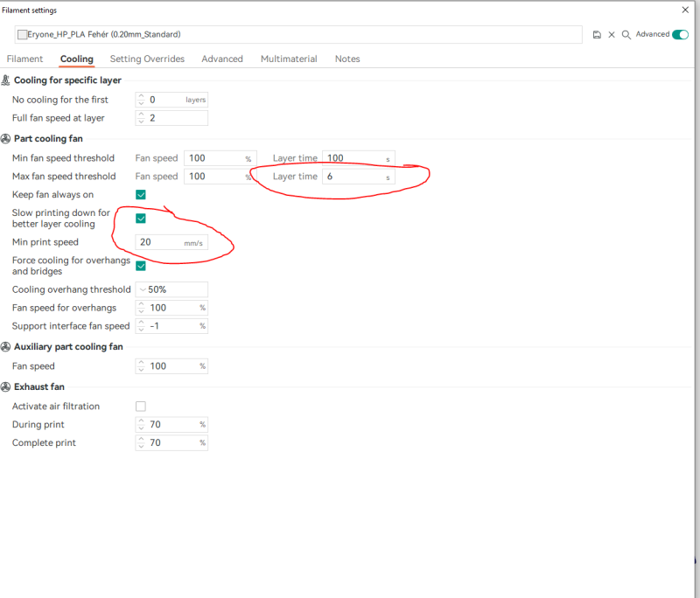The width and height of the screenshot is (700, 598).
Task: Increase Complete print exhaust speed
Action: [141, 439]
